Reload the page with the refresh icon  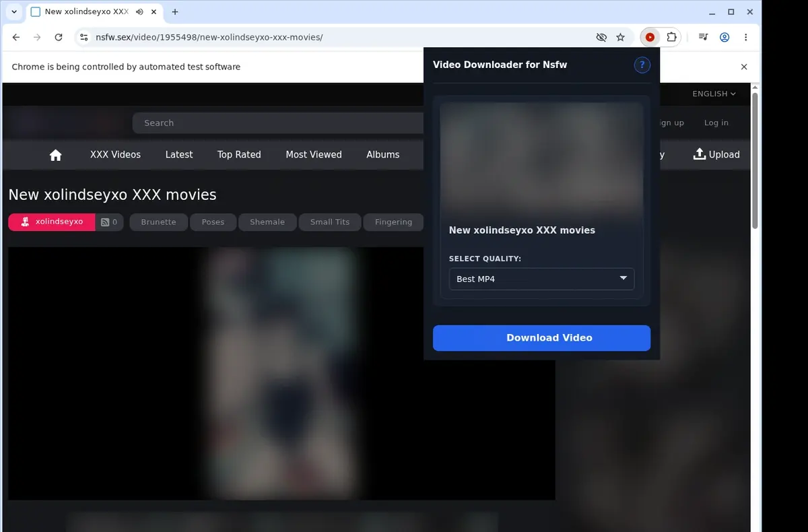(59, 38)
